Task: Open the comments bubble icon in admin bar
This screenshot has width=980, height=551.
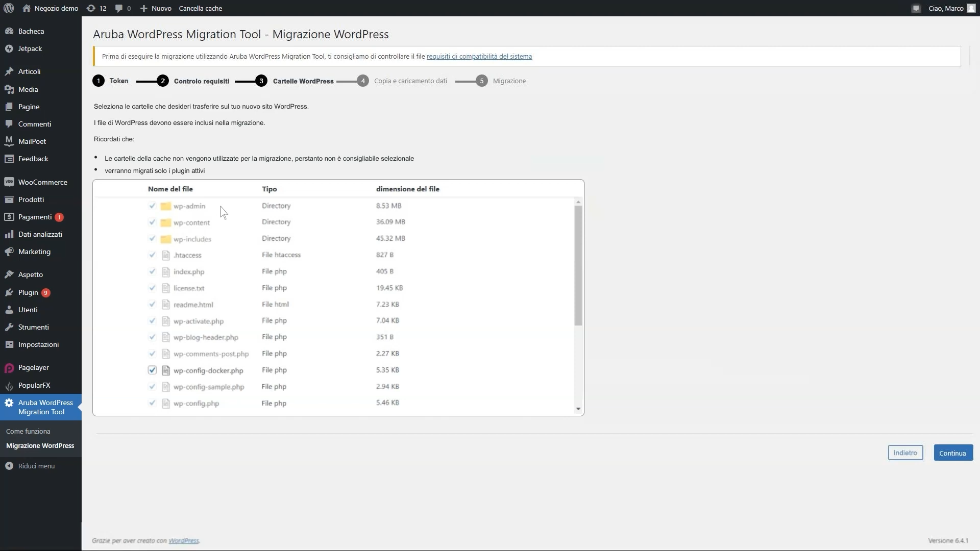Action: click(x=119, y=8)
